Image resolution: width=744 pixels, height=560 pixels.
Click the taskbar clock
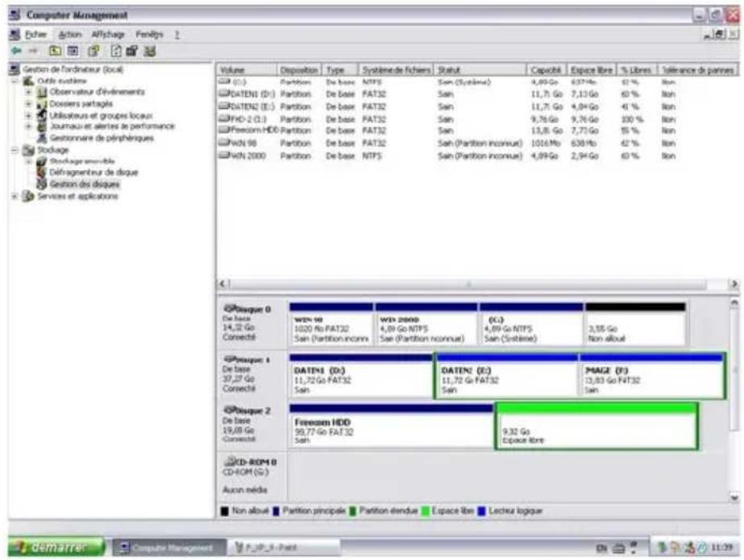pyautogui.click(x=721, y=548)
